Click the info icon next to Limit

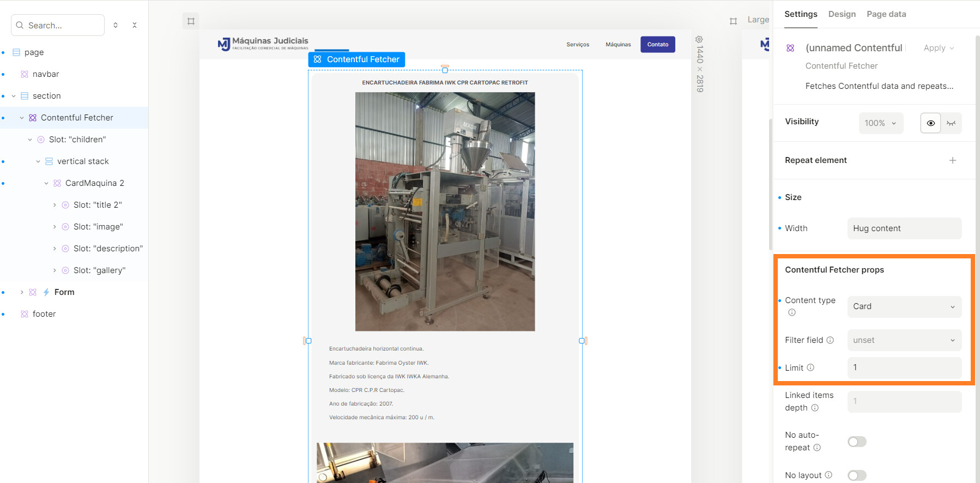point(810,367)
